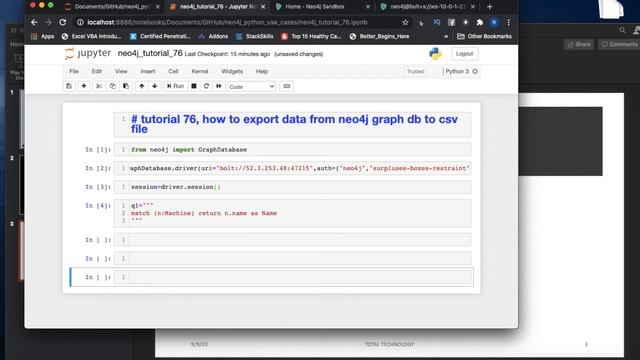Open the StackSkills bookmark
640x360 pixels.
pyautogui.click(x=255, y=36)
